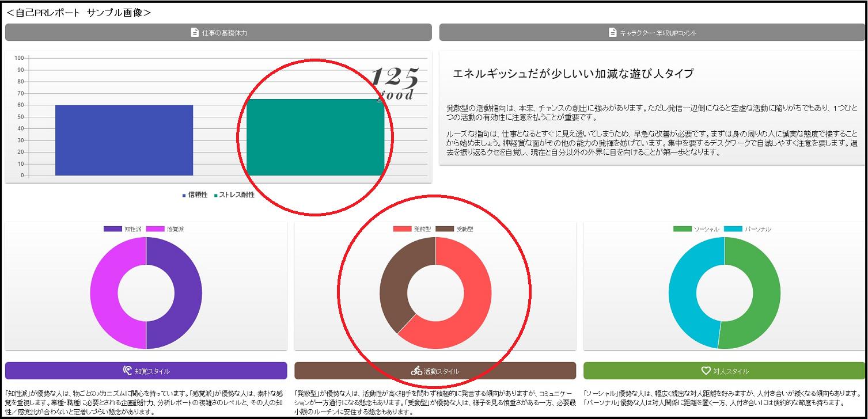Select the purple 知覚スタイル button

pos(146,371)
